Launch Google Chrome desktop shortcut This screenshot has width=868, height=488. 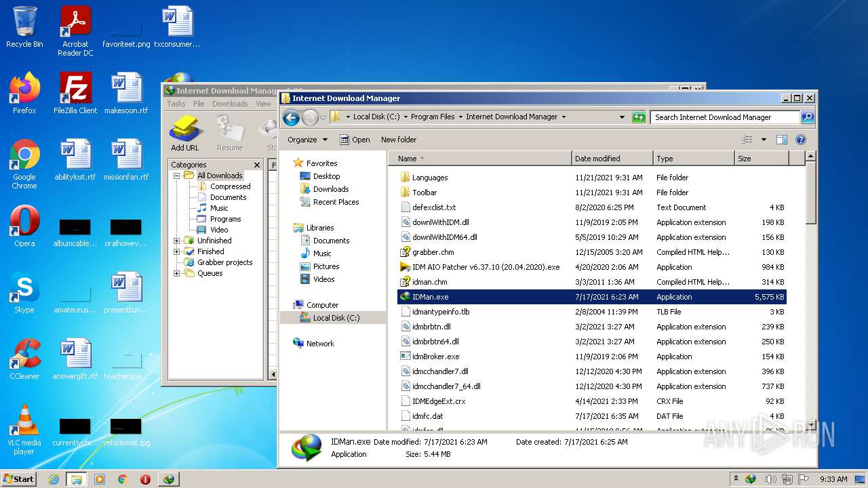(24, 164)
